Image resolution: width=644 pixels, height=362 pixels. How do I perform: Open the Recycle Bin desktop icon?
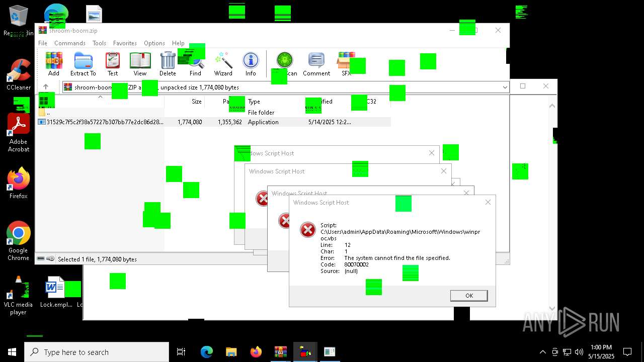(x=18, y=21)
